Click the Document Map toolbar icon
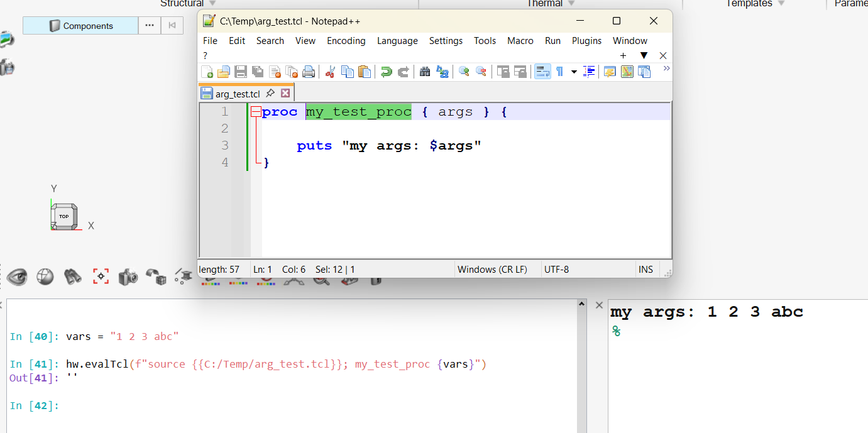Viewport: 868px width, 433px height. [x=627, y=72]
